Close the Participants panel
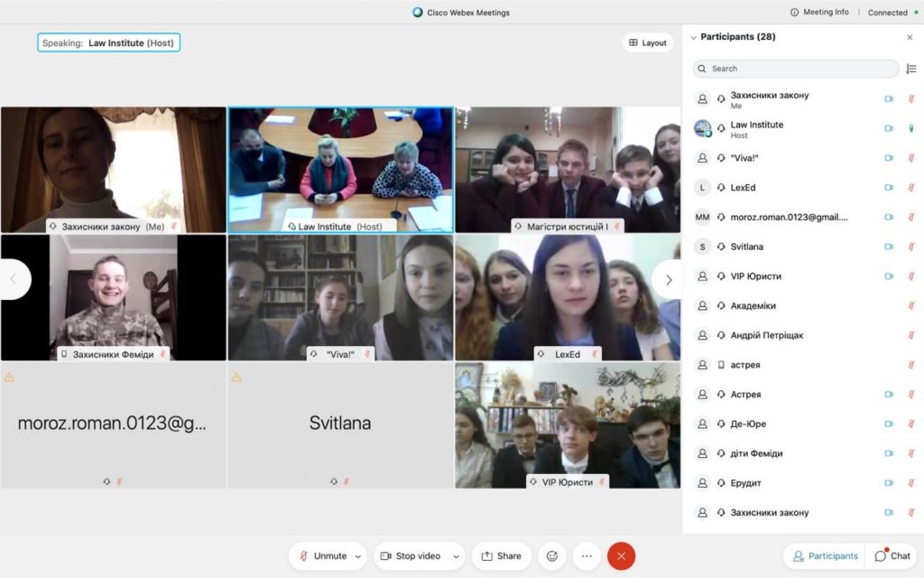Viewport: 924px width, 578px height. pyautogui.click(x=910, y=37)
